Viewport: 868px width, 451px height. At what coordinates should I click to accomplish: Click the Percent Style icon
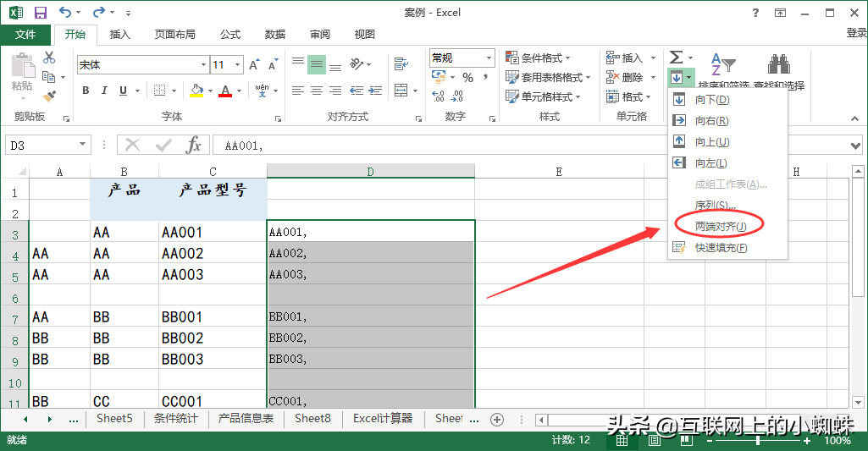pyautogui.click(x=467, y=77)
